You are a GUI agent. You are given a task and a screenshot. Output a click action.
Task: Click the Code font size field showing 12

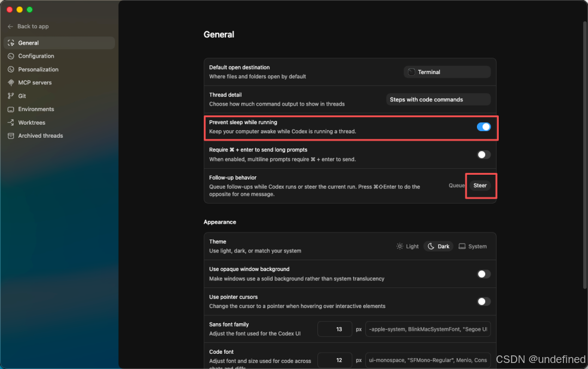click(x=334, y=360)
